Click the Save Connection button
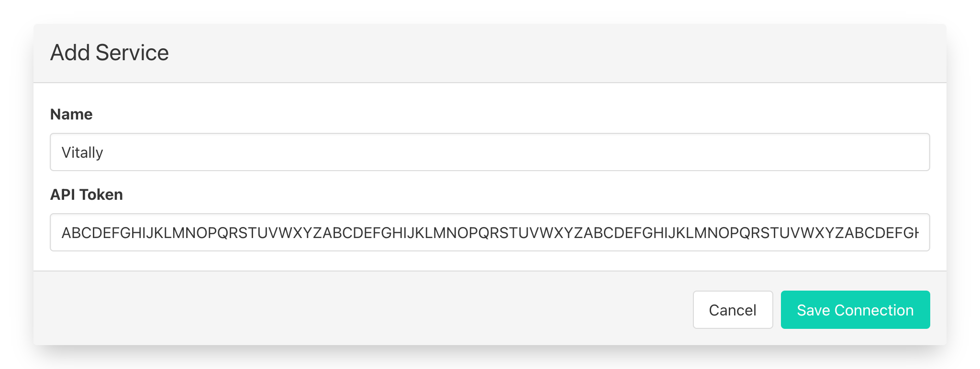The image size is (980, 369). [x=855, y=310]
